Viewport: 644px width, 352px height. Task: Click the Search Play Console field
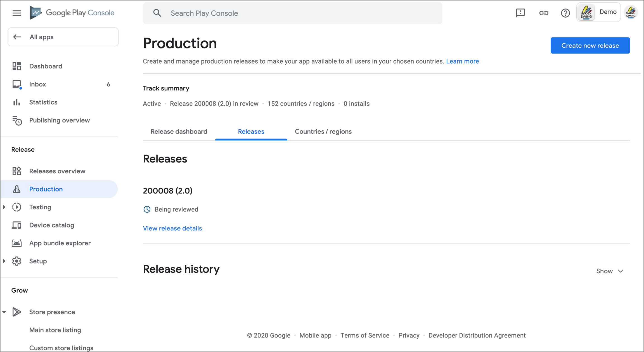[x=292, y=13]
